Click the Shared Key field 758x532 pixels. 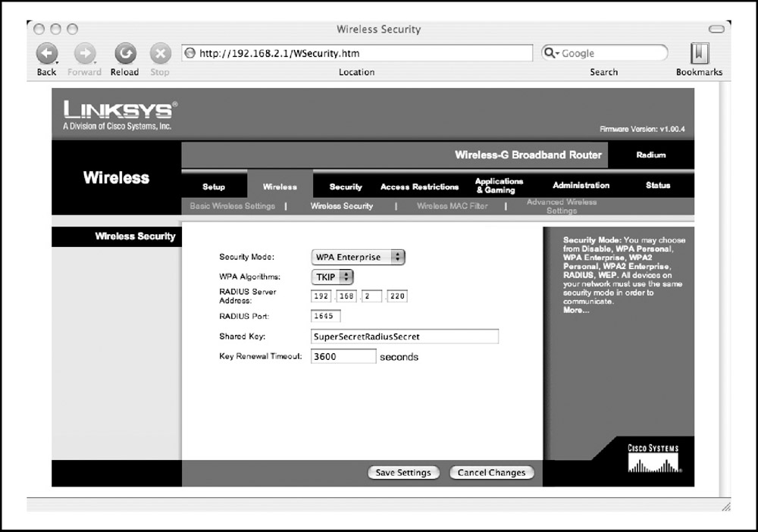pyautogui.click(x=405, y=336)
